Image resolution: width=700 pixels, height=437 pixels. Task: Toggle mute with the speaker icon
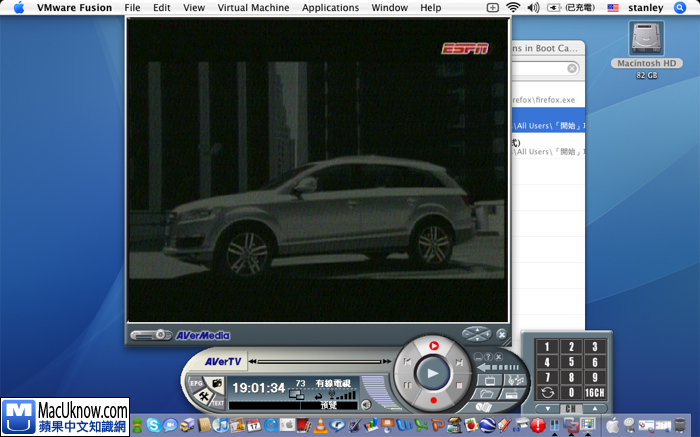pyautogui.click(x=366, y=404)
